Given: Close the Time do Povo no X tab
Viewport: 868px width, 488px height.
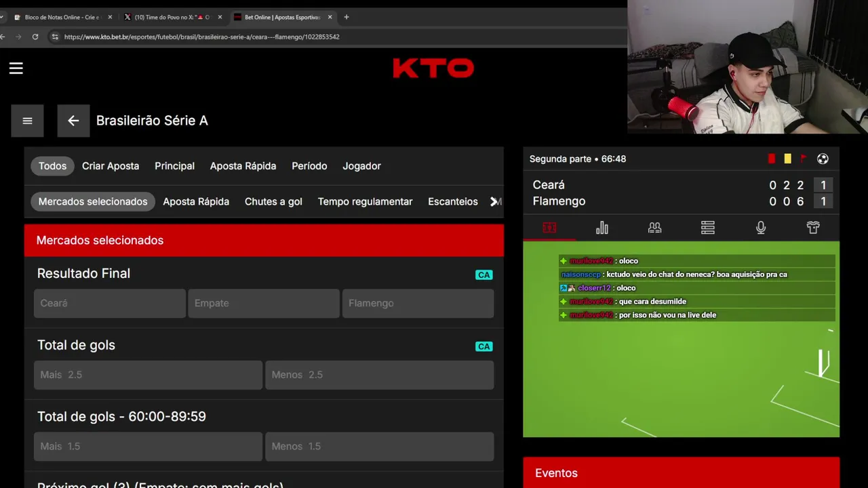Looking at the screenshot, I should (x=220, y=17).
